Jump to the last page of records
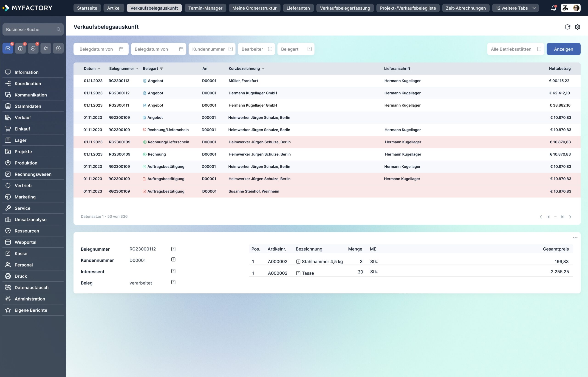Viewport: 588px width, 377px height. click(563, 217)
